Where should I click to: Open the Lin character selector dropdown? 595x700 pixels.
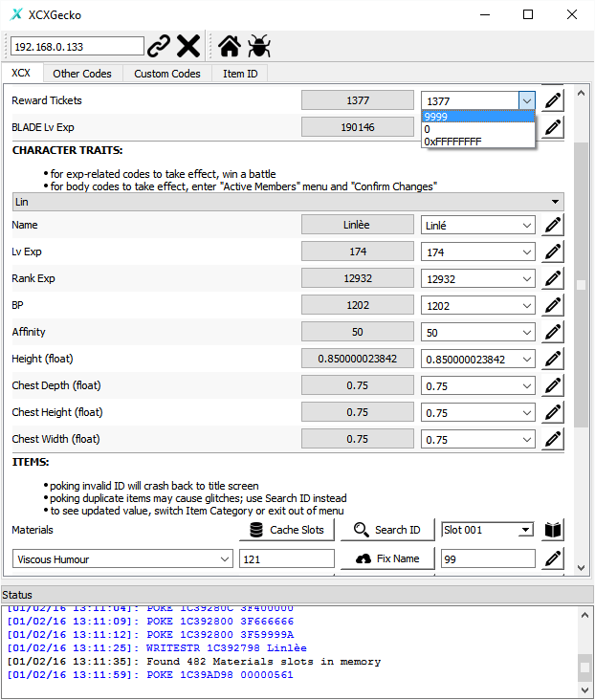click(288, 202)
